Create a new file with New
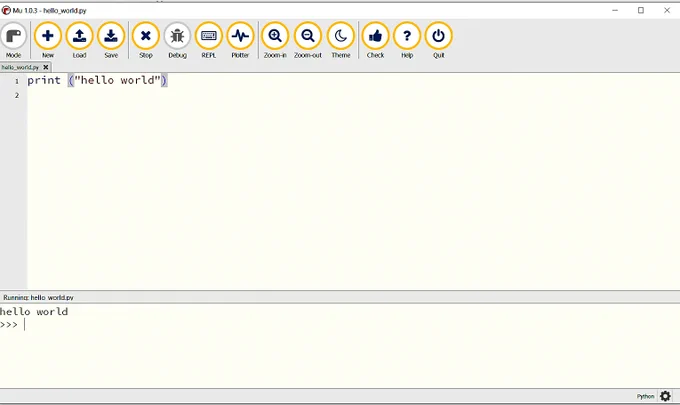The image size is (680, 405). (x=48, y=40)
